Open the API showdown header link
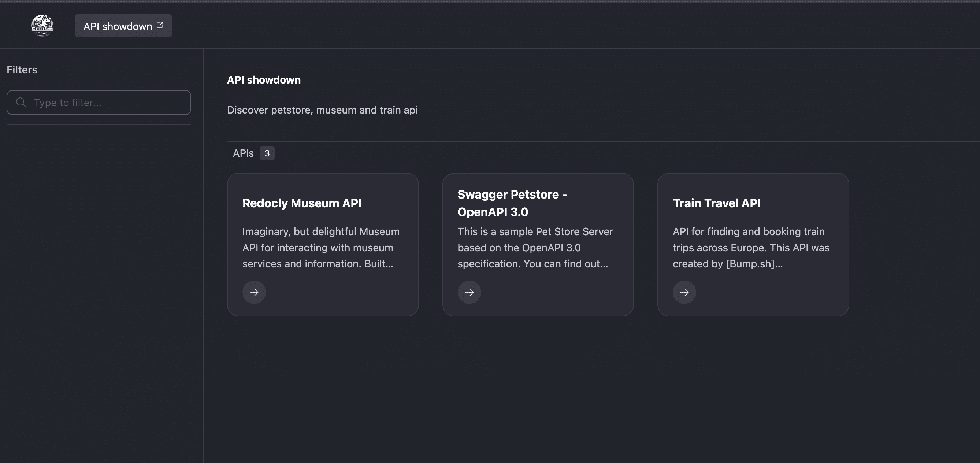Image resolution: width=980 pixels, height=463 pixels. click(x=123, y=26)
